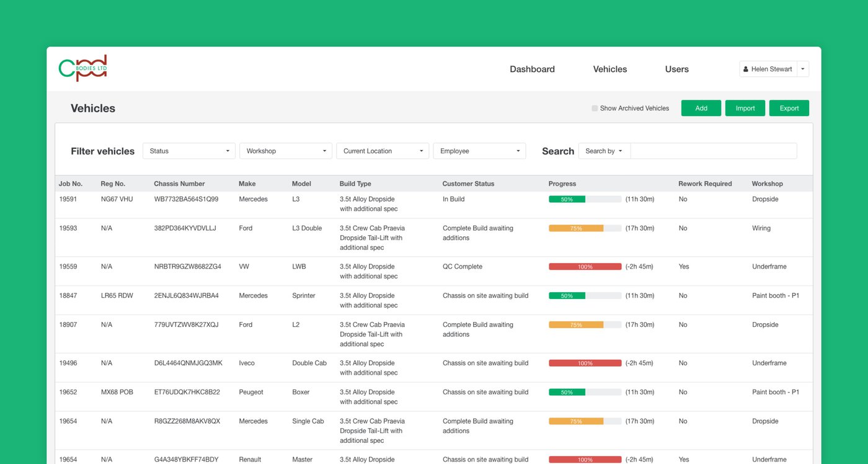Image resolution: width=868 pixels, height=464 pixels.
Task: Click inside the search input field
Action: [x=713, y=151]
